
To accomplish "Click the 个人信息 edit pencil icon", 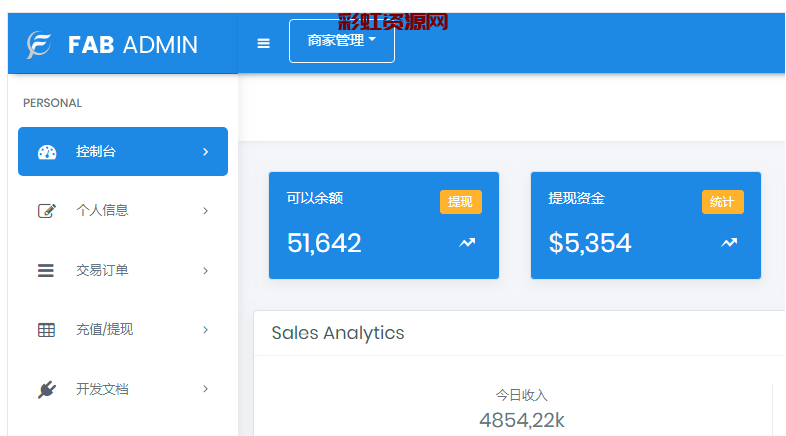I will 47,211.
